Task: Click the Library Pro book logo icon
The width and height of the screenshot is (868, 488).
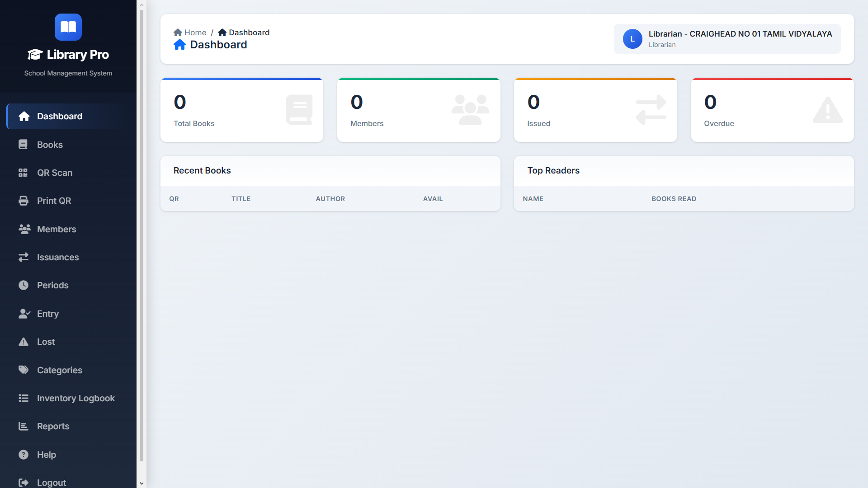Action: click(x=68, y=27)
